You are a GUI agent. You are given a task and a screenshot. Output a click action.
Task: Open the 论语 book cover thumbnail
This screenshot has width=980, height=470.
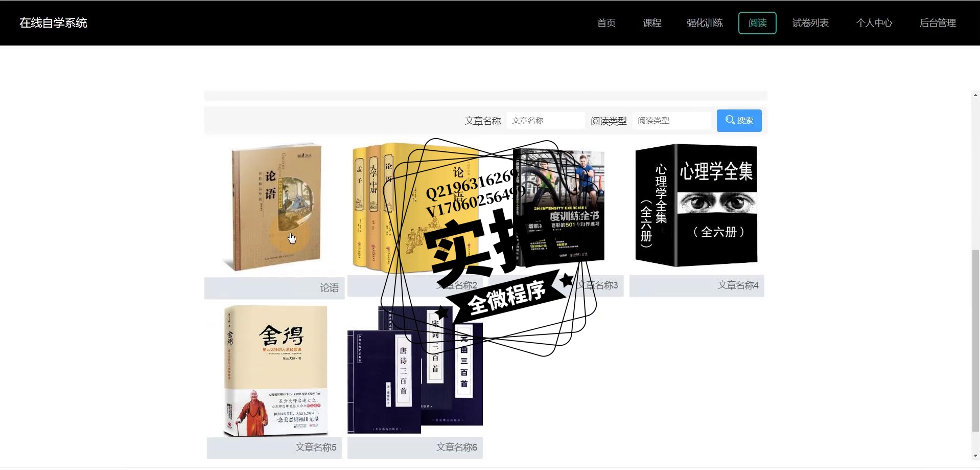click(x=274, y=207)
